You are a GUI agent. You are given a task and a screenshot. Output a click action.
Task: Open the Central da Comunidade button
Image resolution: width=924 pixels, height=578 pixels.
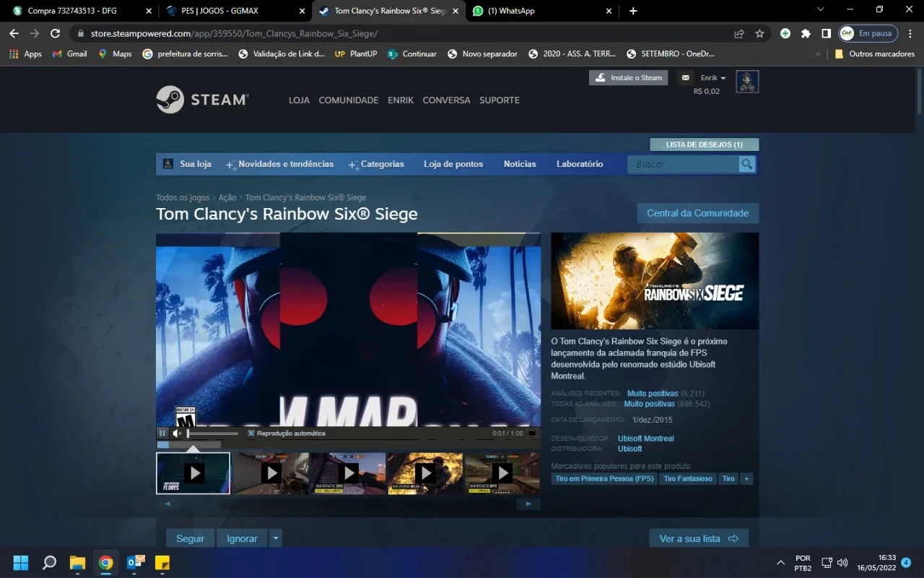click(697, 213)
